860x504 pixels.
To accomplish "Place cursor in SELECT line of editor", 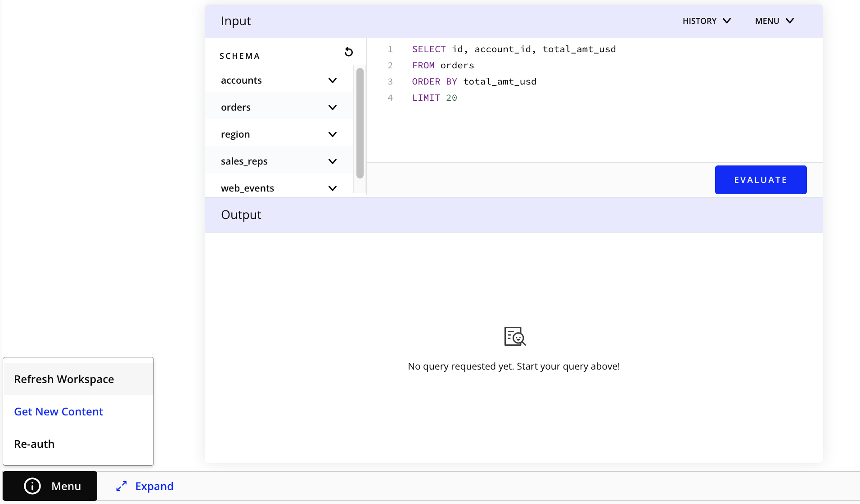I will [514, 49].
